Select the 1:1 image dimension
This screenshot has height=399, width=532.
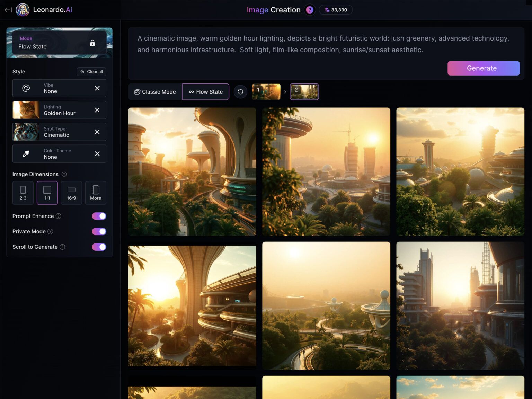(x=47, y=193)
